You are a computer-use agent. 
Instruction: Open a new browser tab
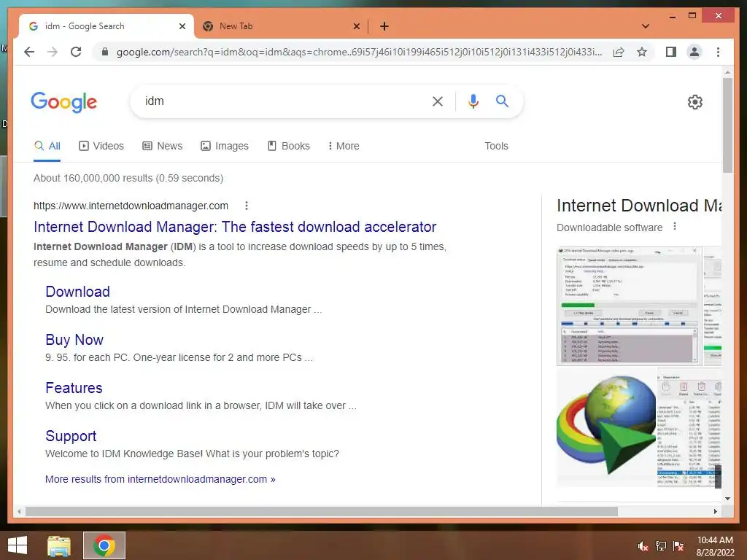(x=384, y=26)
